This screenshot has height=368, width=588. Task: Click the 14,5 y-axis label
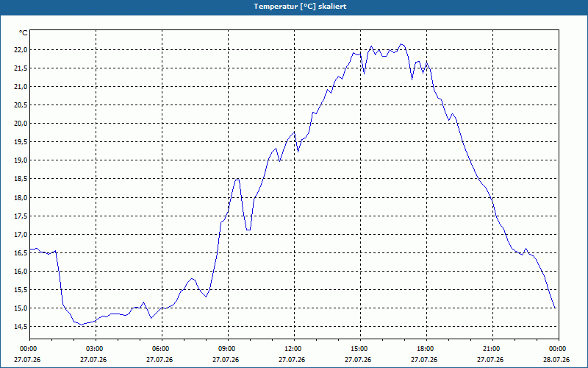[21, 326]
